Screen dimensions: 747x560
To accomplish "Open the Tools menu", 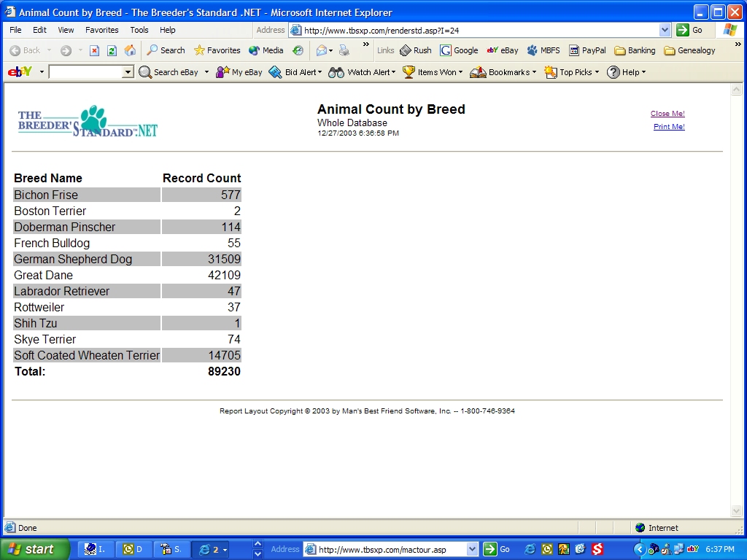I will 139,30.
